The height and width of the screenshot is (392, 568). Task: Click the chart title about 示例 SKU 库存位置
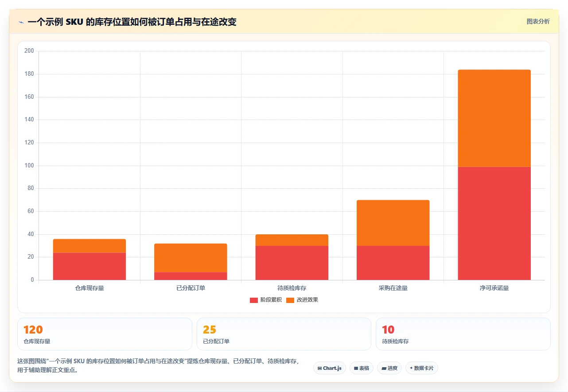click(132, 22)
